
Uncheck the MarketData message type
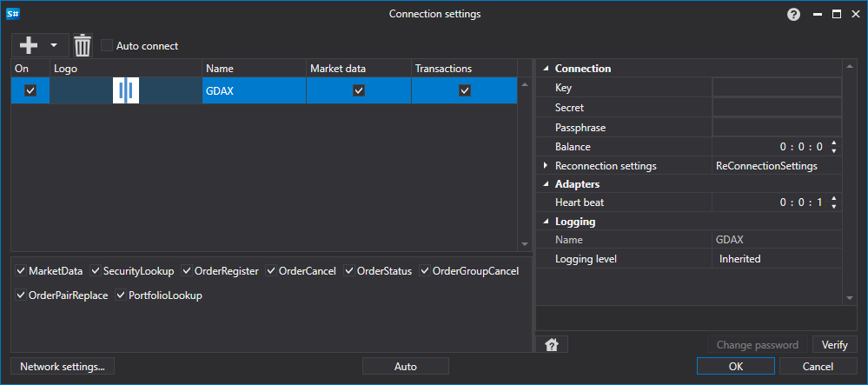tap(21, 271)
